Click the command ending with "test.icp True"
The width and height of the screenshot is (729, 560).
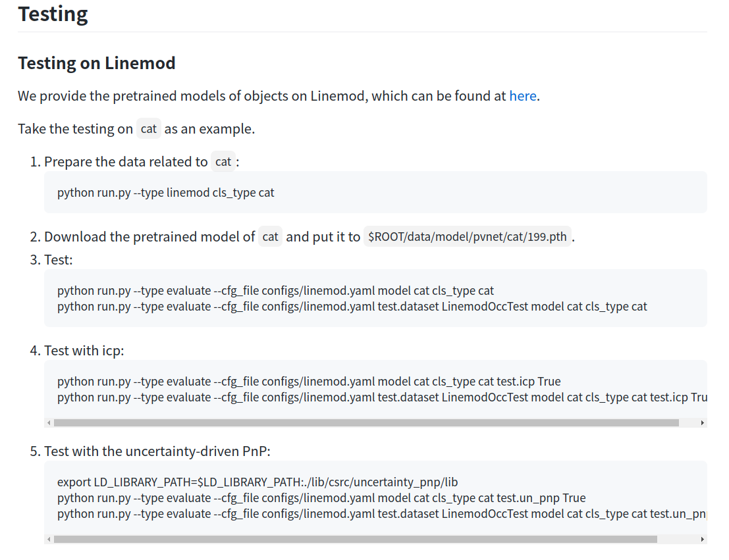coord(309,381)
